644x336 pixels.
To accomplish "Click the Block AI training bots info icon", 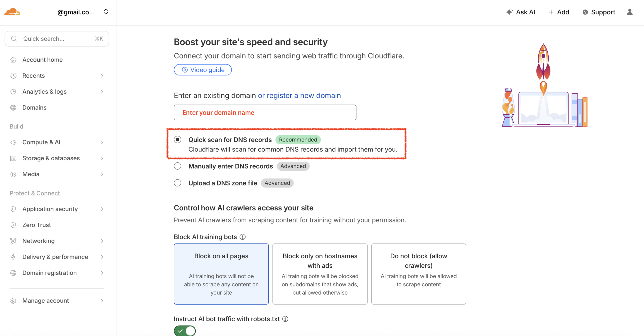I will [243, 237].
